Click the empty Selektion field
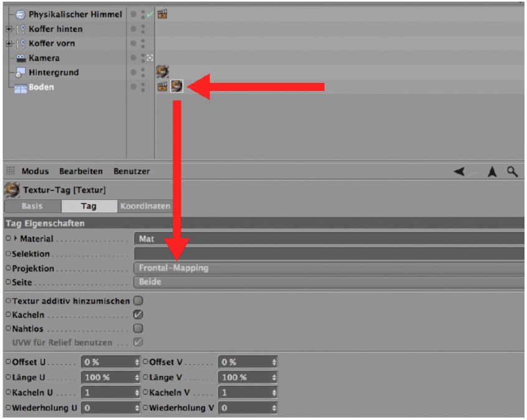Screen dimensions: 527x420 [329, 254]
